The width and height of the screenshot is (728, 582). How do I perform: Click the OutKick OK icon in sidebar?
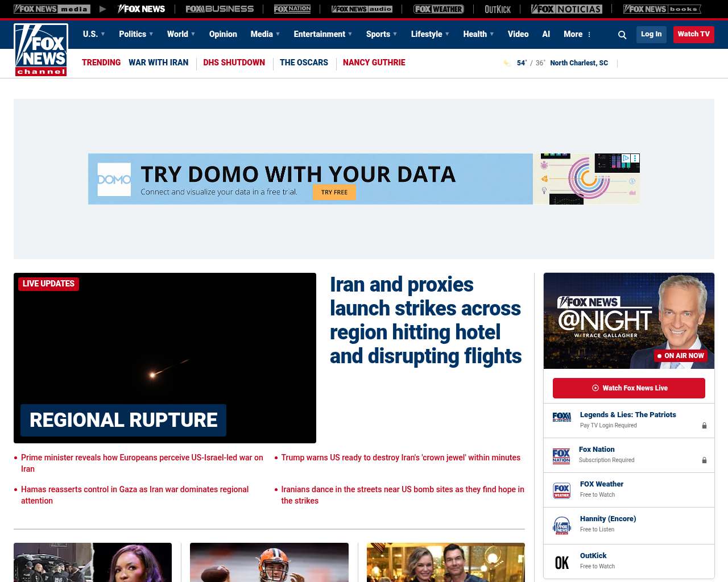click(x=561, y=563)
